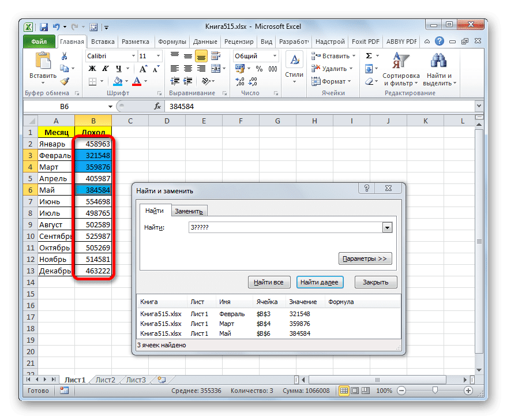Click the large Вставить paste button
Viewport: 507px width, 420px height.
click(x=43, y=68)
